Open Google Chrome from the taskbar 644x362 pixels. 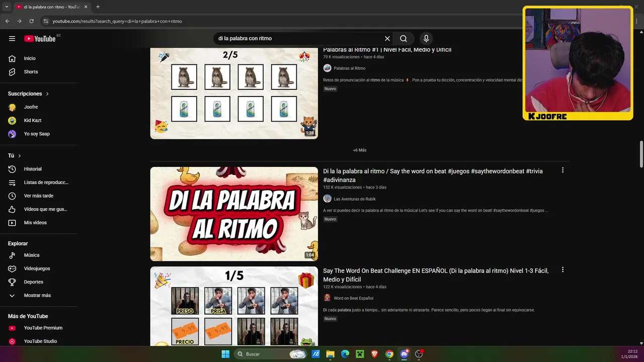click(x=389, y=354)
